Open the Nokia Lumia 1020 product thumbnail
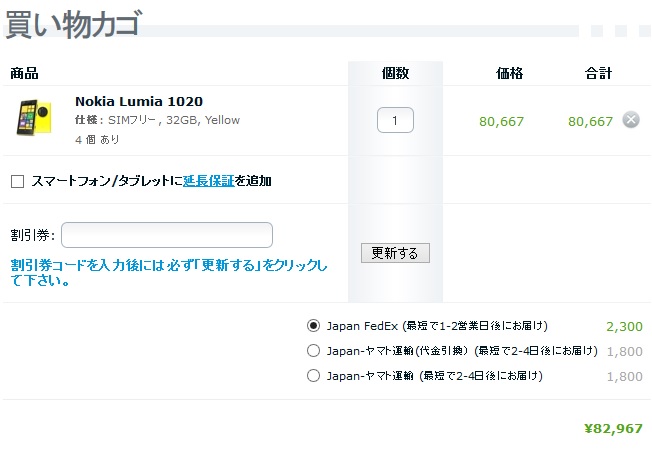This screenshot has height=449, width=652. pos(34,117)
